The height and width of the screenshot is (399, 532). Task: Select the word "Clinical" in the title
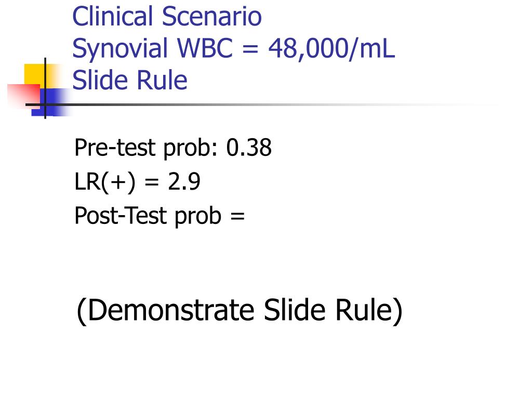113,16
